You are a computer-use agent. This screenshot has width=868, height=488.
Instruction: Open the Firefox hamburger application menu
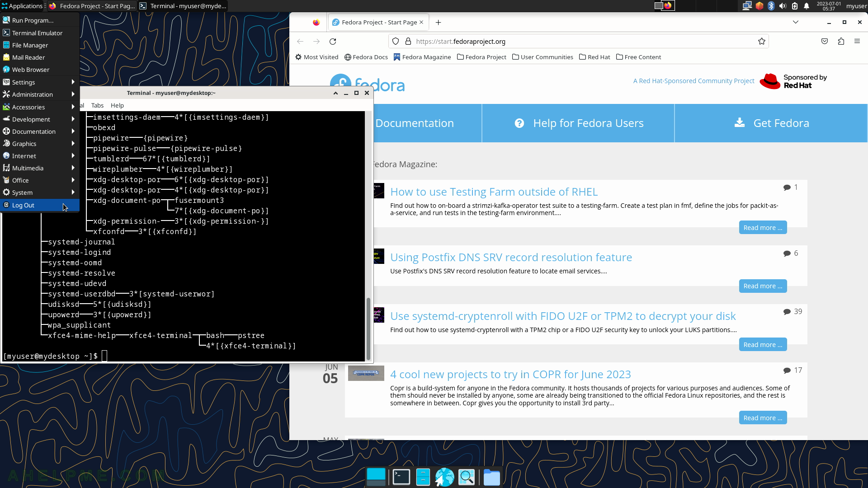(x=857, y=42)
